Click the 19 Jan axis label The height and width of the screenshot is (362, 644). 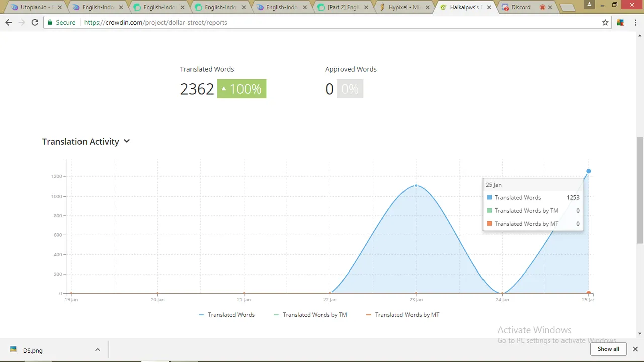tap(71, 300)
